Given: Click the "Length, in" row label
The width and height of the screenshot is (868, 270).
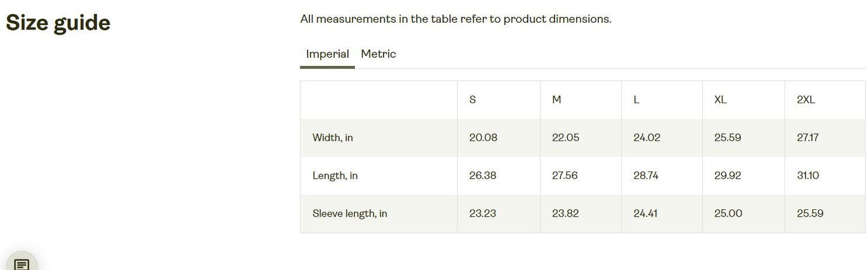Looking at the screenshot, I should [x=335, y=176].
